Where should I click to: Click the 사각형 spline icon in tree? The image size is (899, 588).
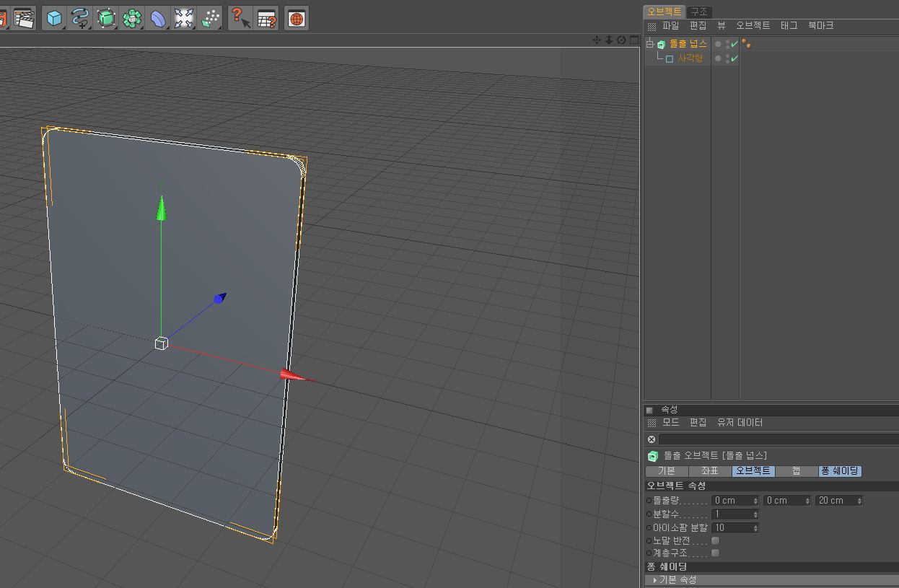point(670,59)
